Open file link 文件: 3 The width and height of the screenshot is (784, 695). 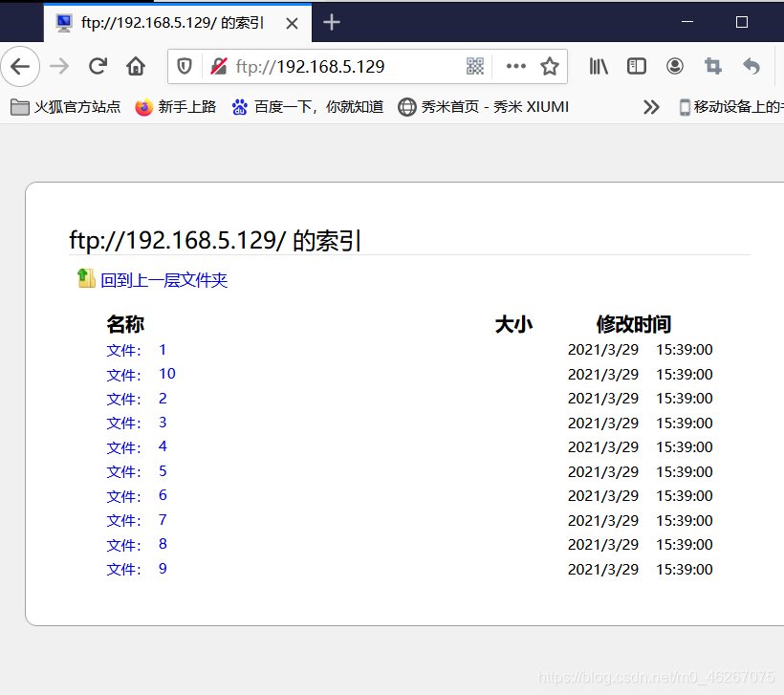click(x=137, y=423)
